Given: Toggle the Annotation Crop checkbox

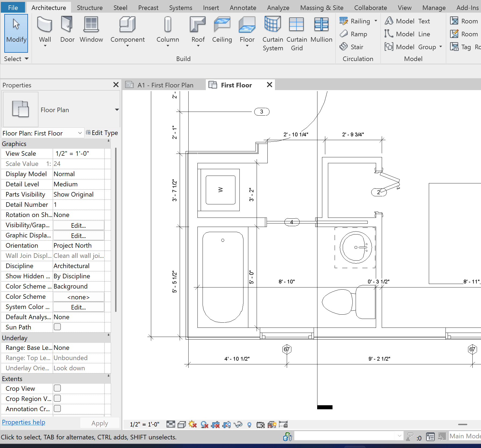Looking at the screenshot, I should (x=57, y=408).
